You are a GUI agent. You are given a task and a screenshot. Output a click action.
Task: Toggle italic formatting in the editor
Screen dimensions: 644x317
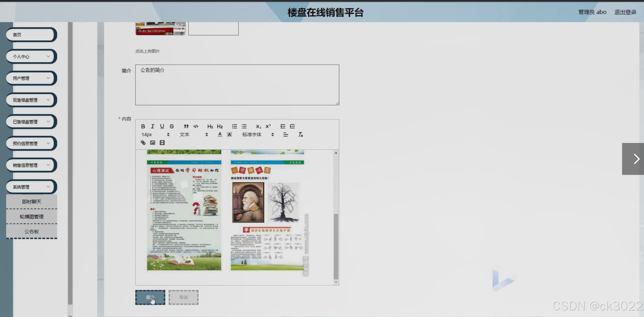153,126
